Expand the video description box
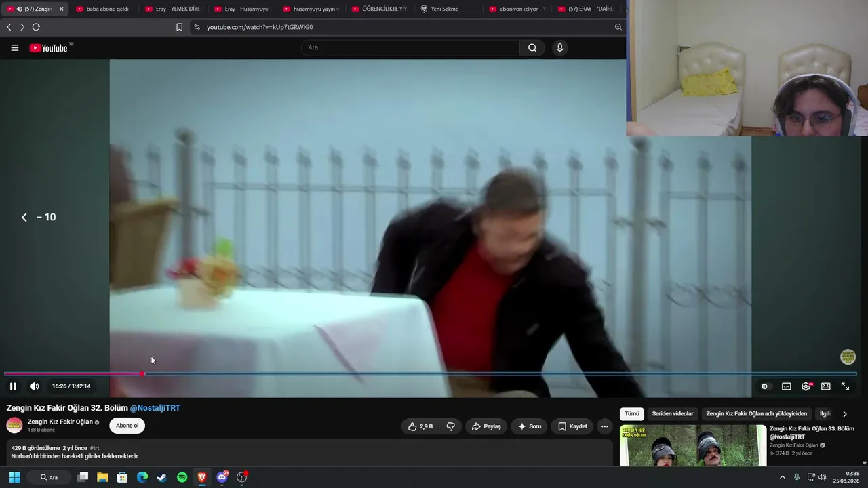The height and width of the screenshot is (488, 868). [309, 453]
